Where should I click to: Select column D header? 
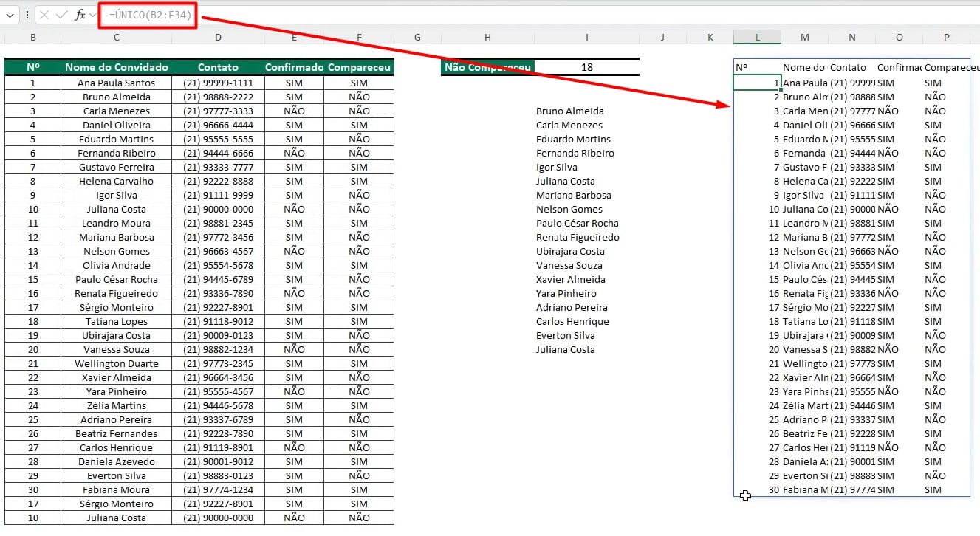[x=218, y=37]
